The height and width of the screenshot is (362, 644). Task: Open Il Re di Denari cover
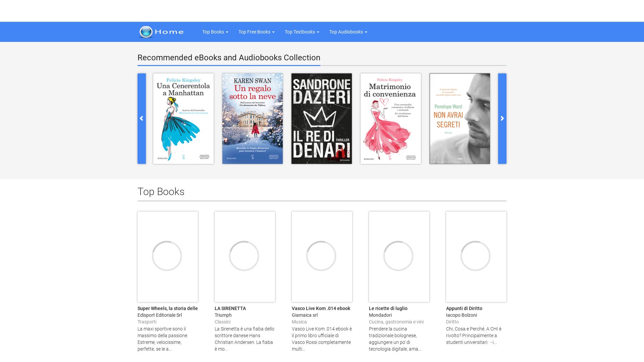[x=322, y=119]
